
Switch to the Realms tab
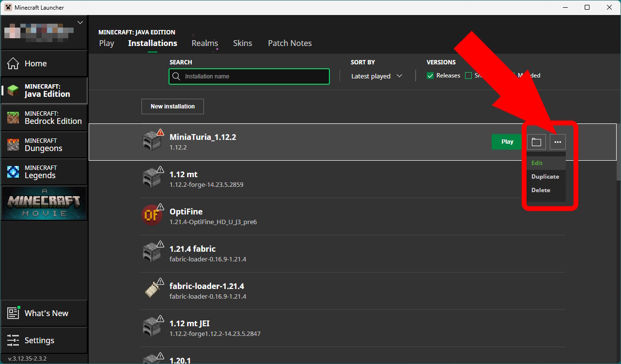(x=205, y=43)
